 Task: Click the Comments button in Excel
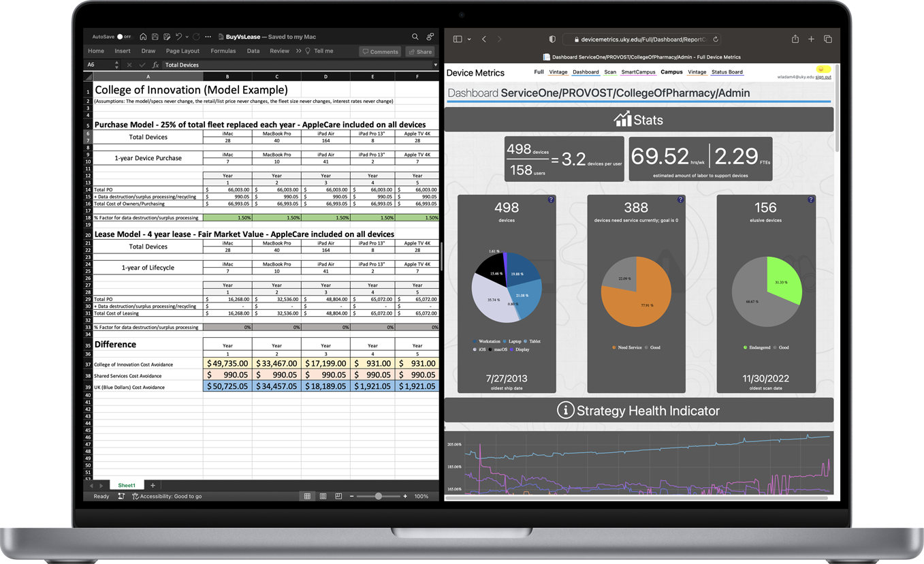(x=380, y=52)
